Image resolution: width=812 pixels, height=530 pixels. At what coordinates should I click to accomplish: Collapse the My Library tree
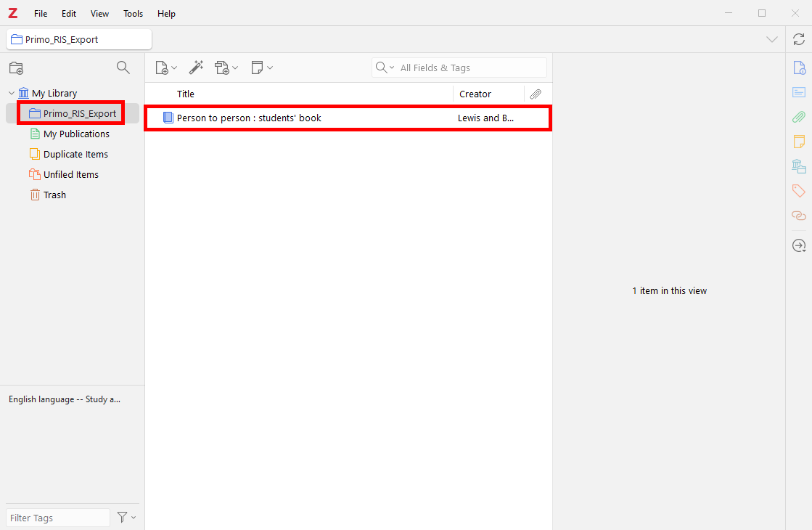(12, 94)
